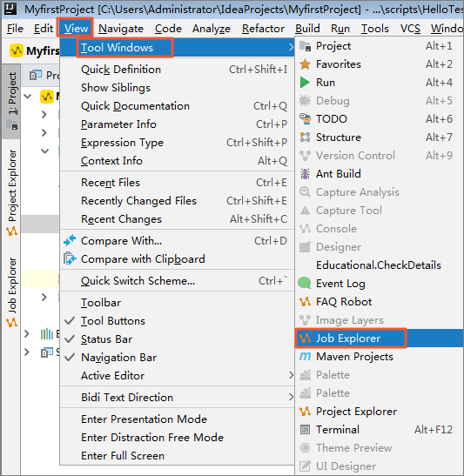Expand the Bidi Text Direction submenu

pos(177,398)
